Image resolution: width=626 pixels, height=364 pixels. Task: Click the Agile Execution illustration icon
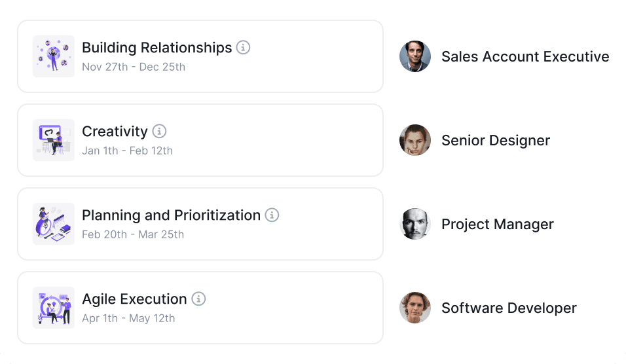pos(54,308)
